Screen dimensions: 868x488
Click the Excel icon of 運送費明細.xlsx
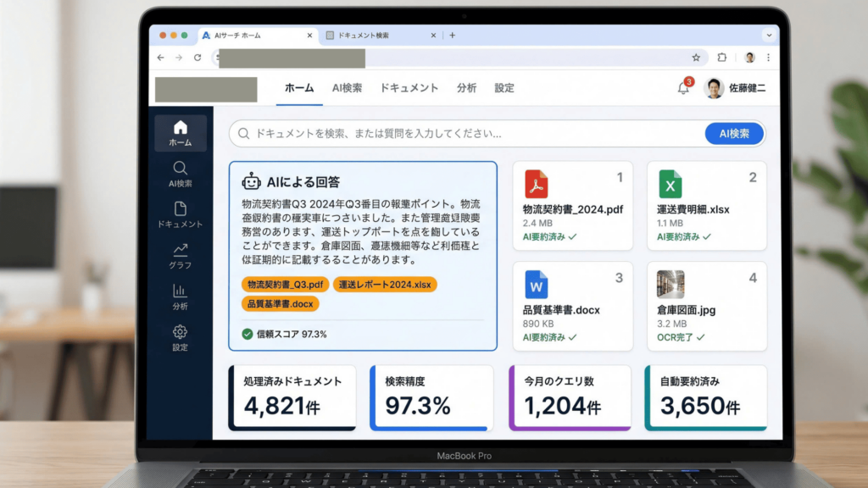(x=670, y=184)
